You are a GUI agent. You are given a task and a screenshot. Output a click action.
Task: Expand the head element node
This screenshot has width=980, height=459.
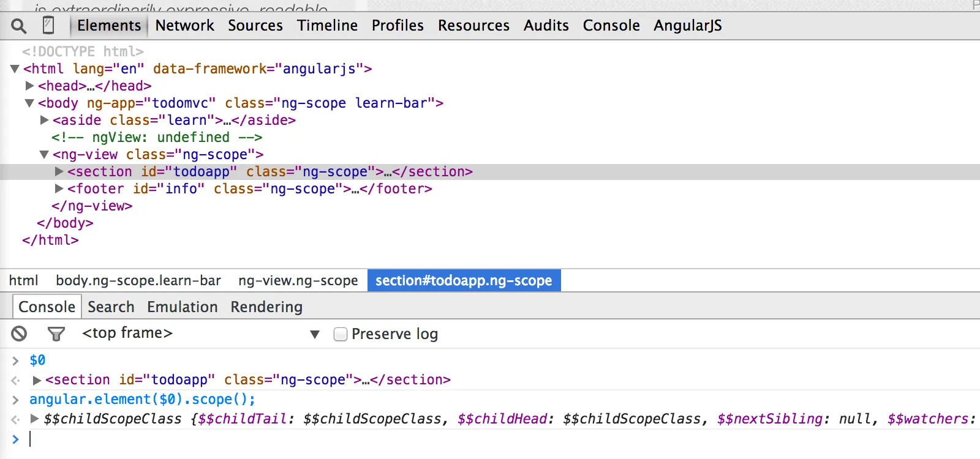click(29, 86)
